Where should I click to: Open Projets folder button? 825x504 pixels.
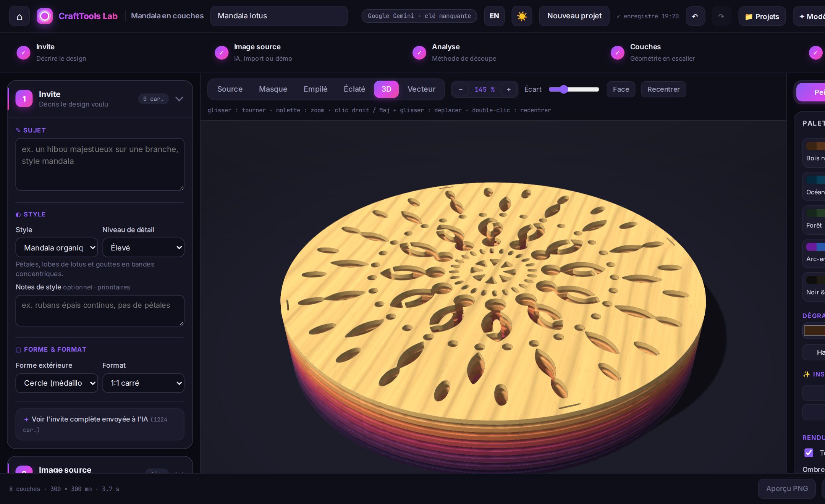point(762,16)
